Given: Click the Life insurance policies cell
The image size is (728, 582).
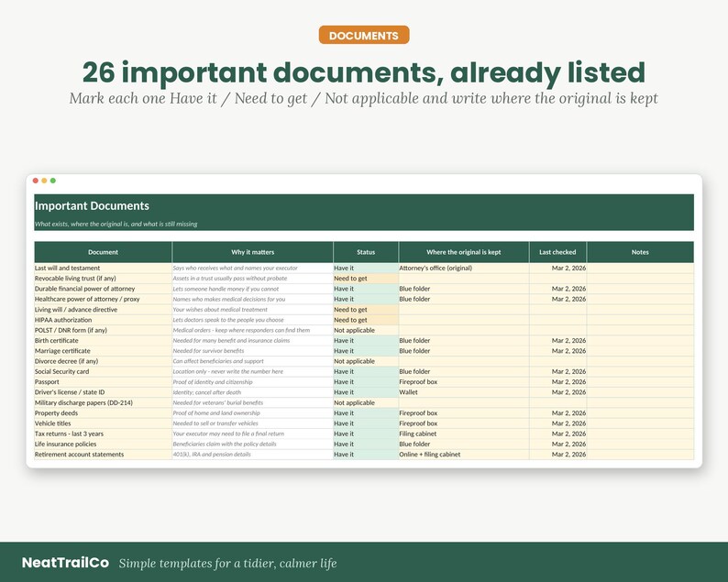Looking at the screenshot, I should click(x=103, y=445).
